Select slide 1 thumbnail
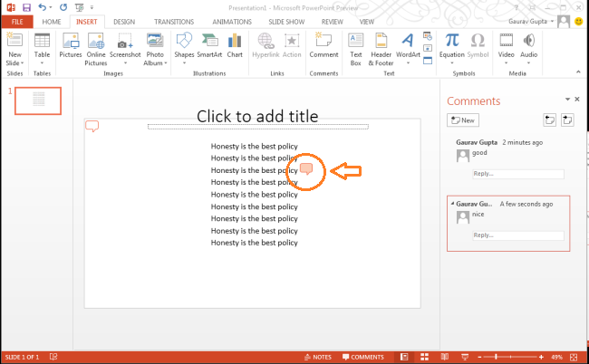Image resolution: width=589 pixels, height=364 pixels. [38, 101]
